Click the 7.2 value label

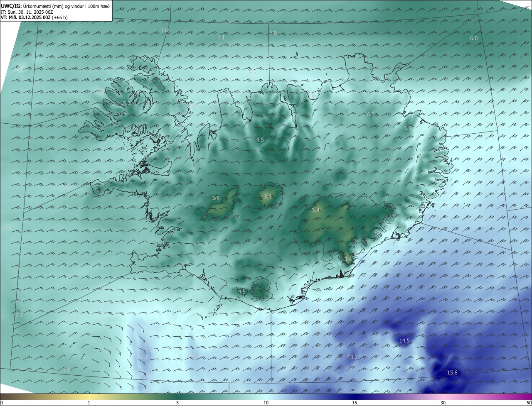(19, 316)
